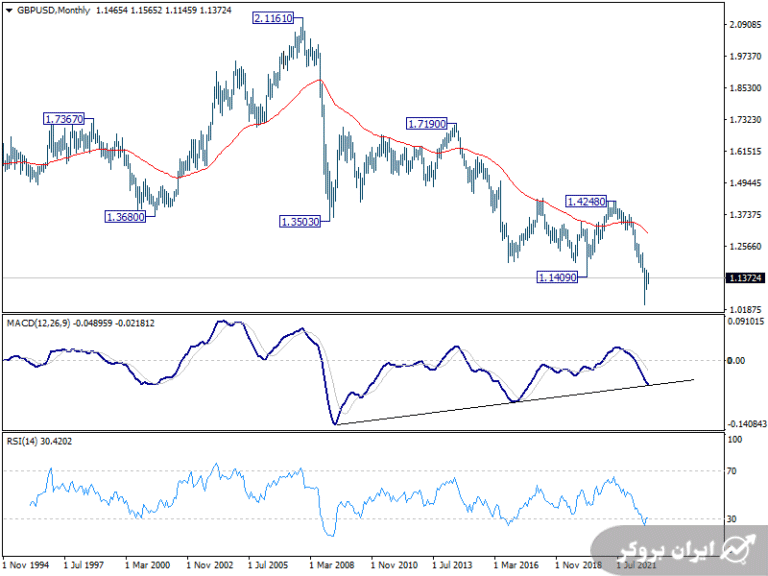Click the 1 Mar 2016 date label
768x576 pixels.
click(516, 565)
